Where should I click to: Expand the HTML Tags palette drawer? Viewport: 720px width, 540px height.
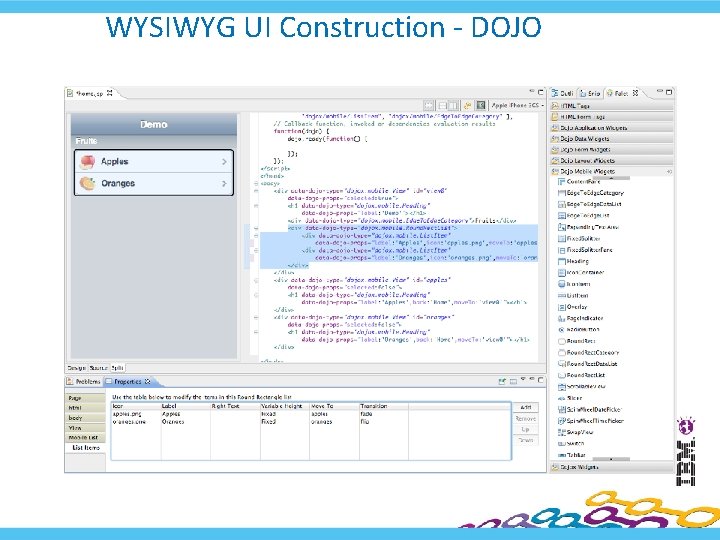(611, 106)
